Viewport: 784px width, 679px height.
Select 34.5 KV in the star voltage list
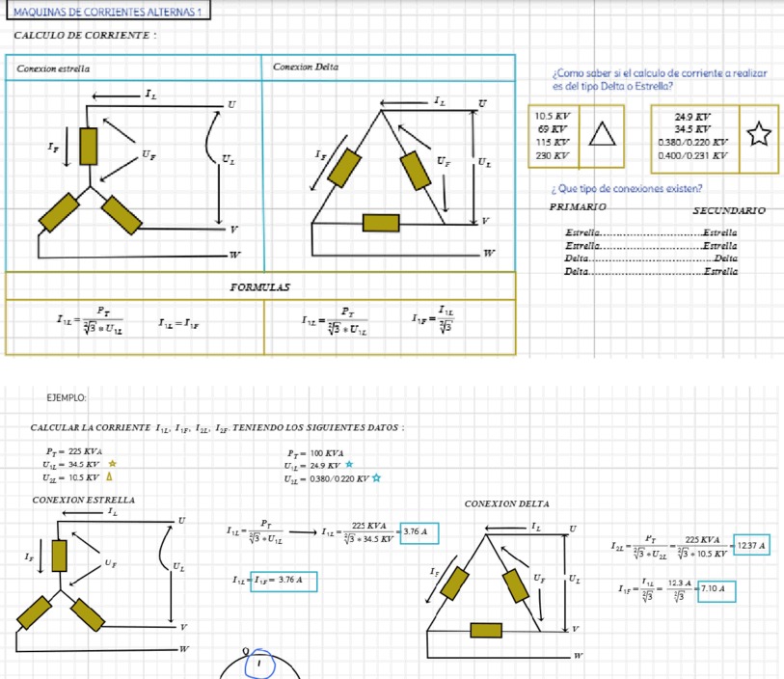[x=692, y=129]
